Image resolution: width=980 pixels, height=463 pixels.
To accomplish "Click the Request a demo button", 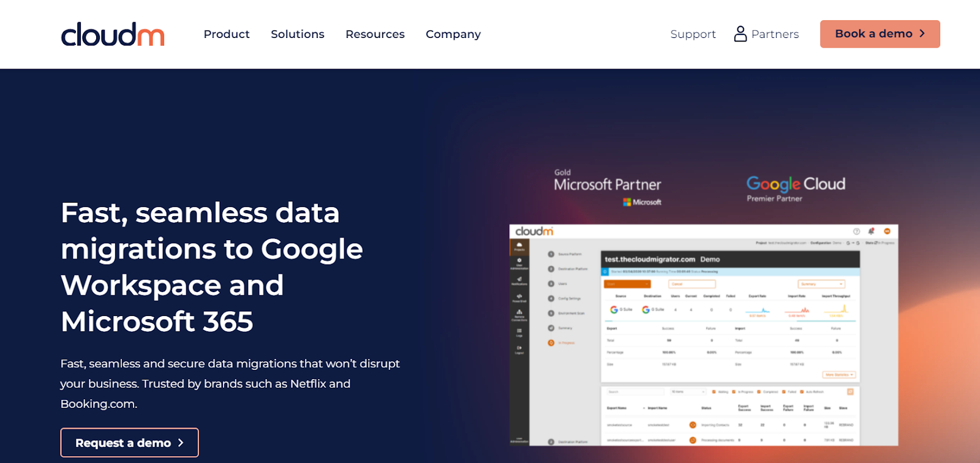I will pyautogui.click(x=129, y=442).
